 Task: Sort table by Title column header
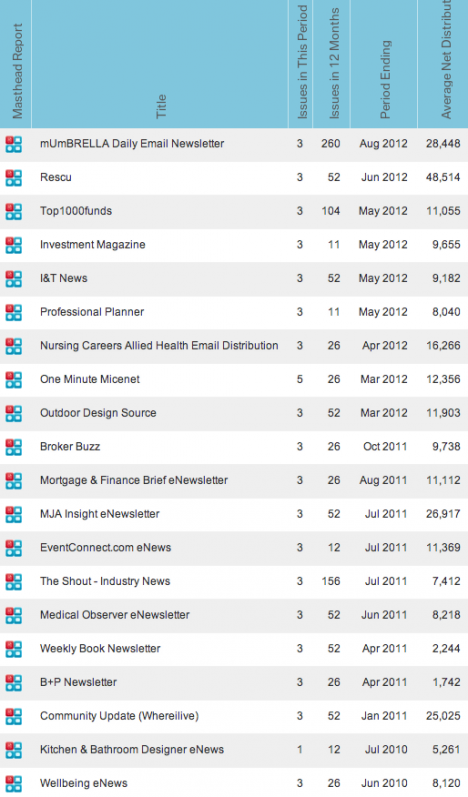pos(161,106)
